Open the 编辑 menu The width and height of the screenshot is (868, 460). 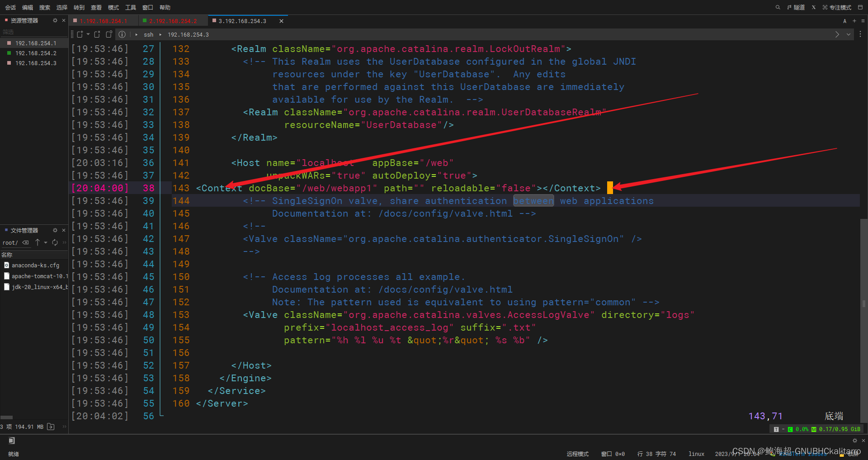pos(28,8)
